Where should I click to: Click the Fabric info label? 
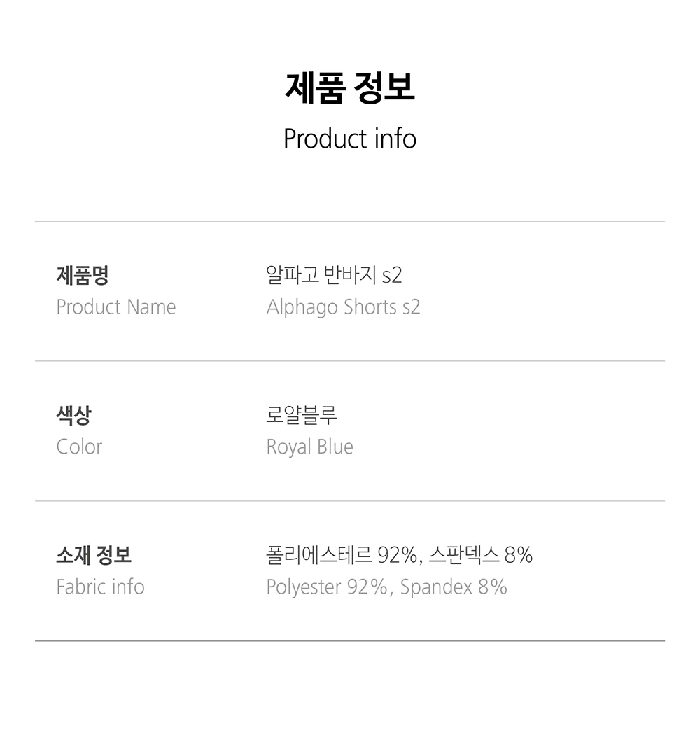[100, 587]
